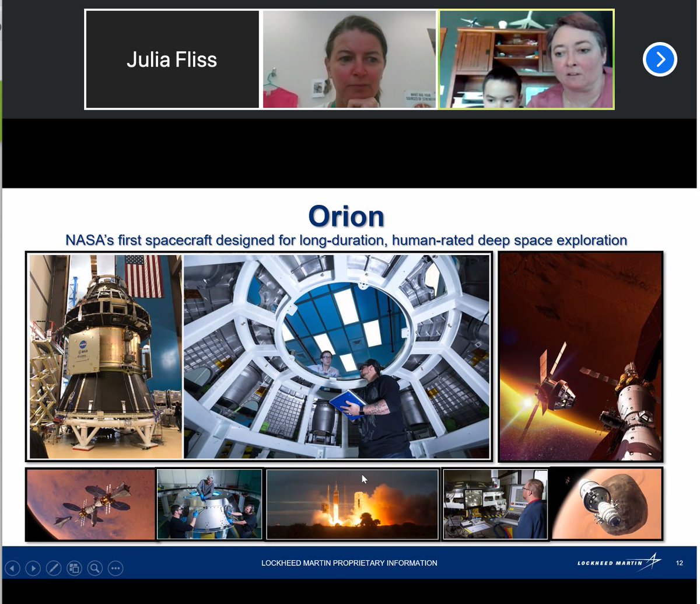This screenshot has width=700, height=604.
Task: Select video tile with child and woman
Action: 526,59
